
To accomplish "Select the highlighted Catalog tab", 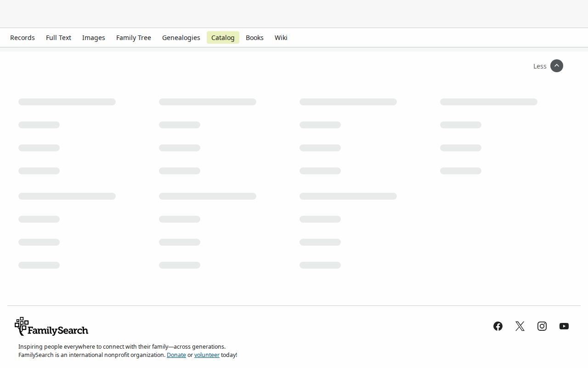I will click(223, 38).
